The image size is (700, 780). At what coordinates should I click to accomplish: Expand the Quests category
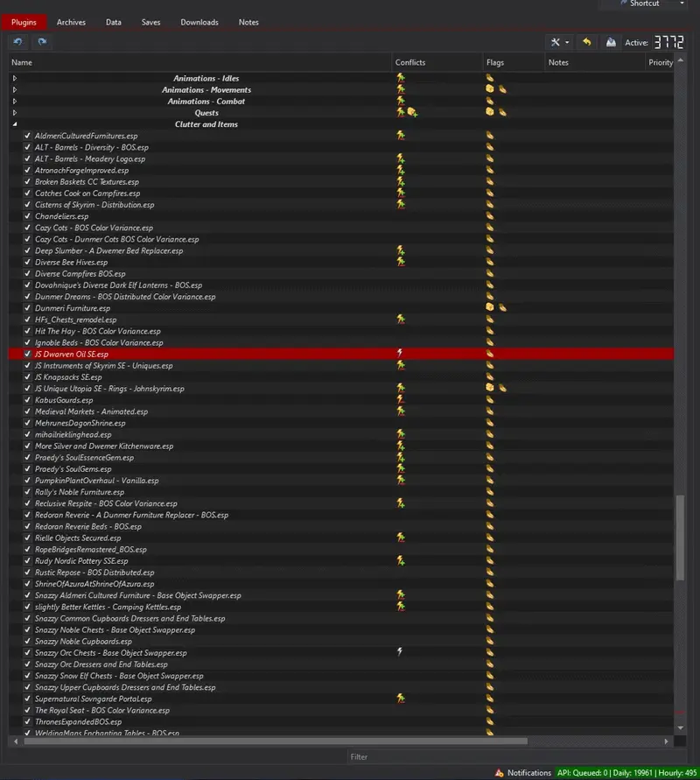(14, 112)
